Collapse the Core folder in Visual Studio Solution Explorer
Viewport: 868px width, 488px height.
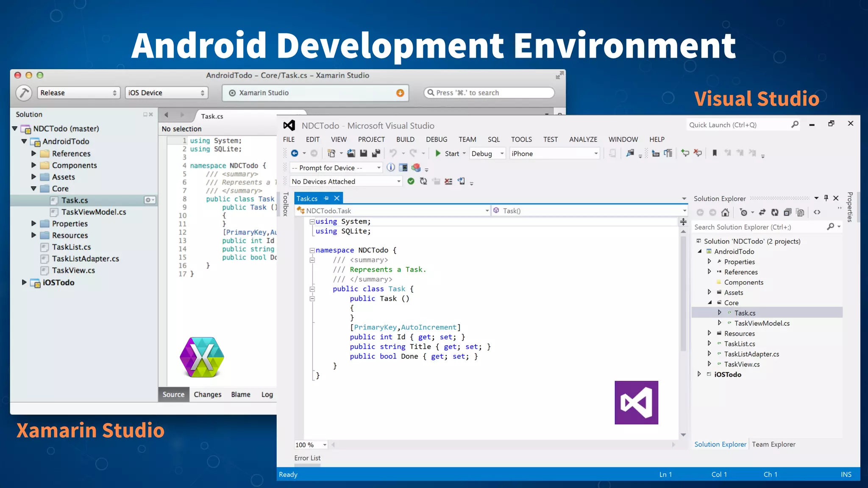click(709, 302)
